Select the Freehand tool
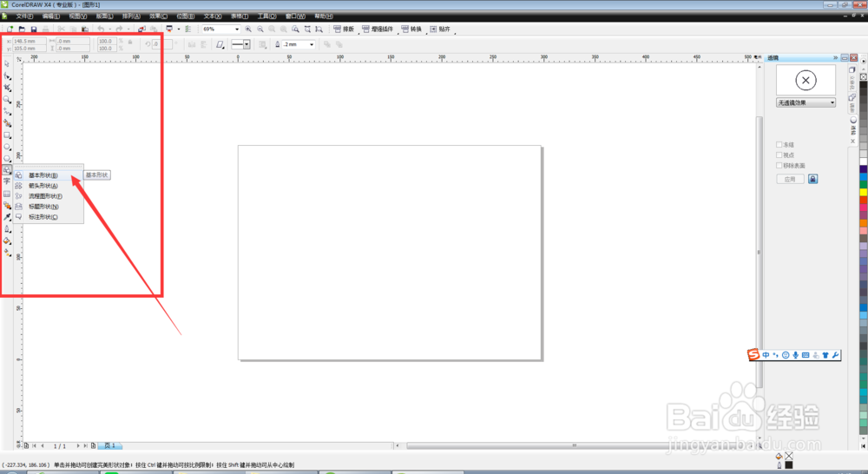The width and height of the screenshot is (868, 474). point(7,111)
